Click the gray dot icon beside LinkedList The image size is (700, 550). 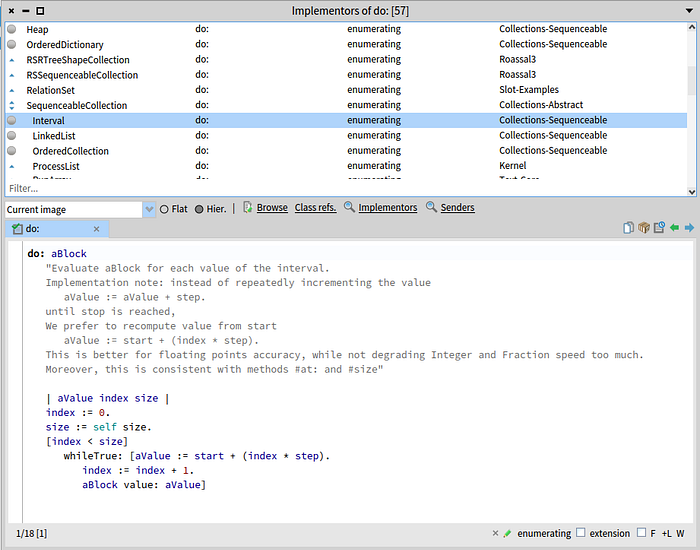coord(12,135)
